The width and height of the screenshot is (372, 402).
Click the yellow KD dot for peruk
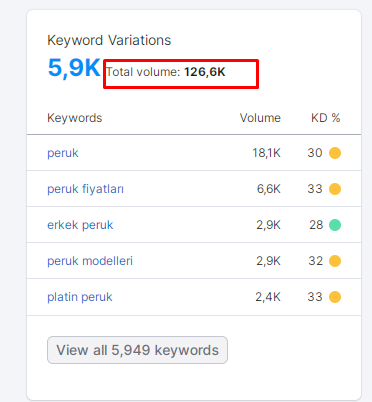335,153
